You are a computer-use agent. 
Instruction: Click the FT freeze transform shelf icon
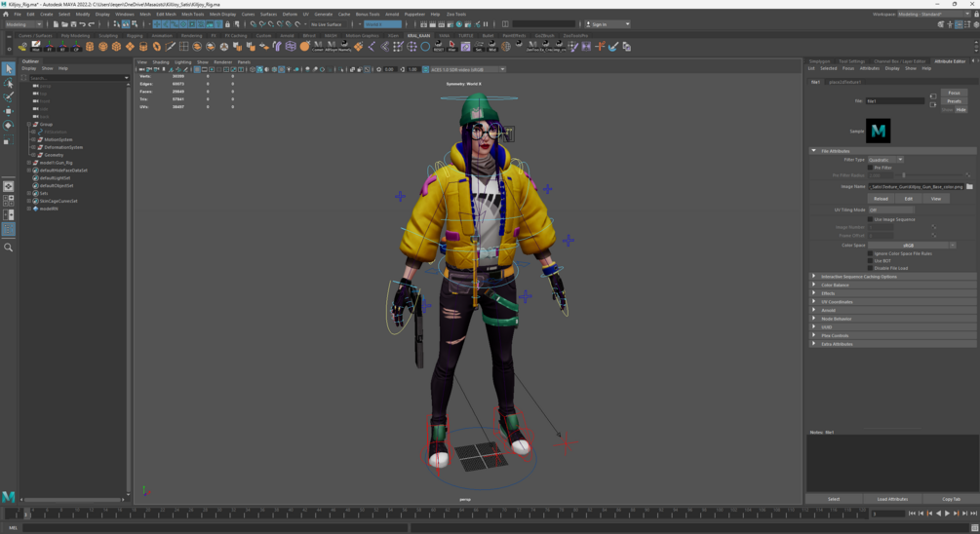coord(50,46)
